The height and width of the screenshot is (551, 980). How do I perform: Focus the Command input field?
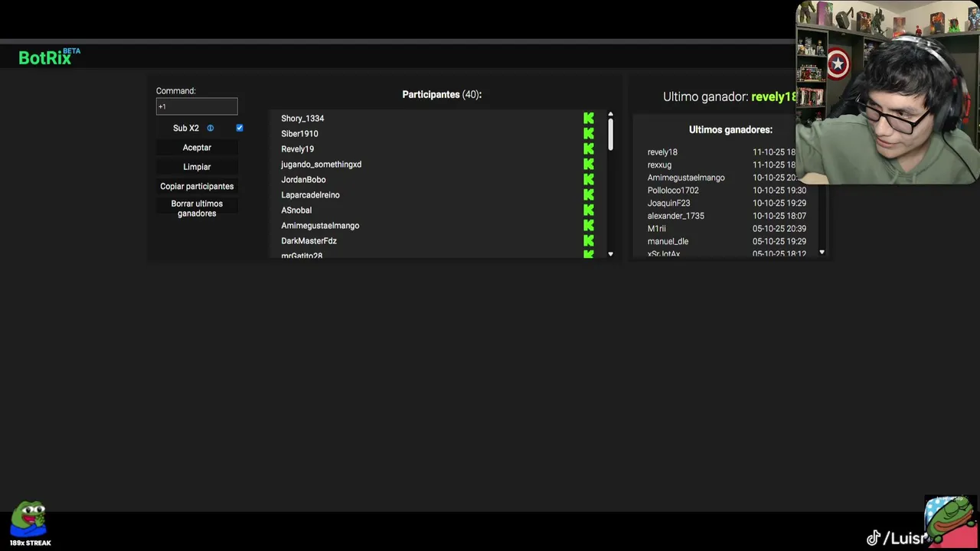(x=197, y=106)
